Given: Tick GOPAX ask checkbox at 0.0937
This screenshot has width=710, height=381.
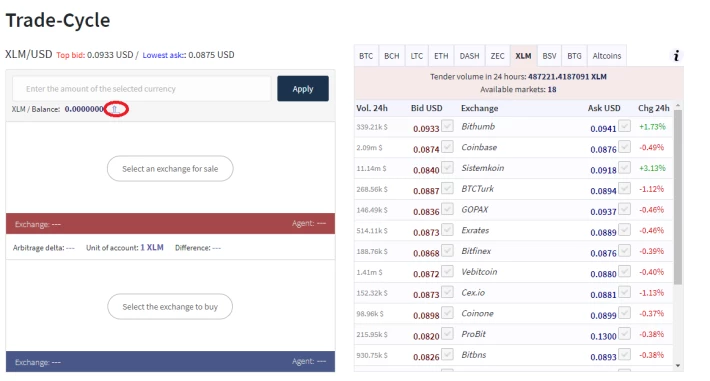Looking at the screenshot, I should point(624,208).
